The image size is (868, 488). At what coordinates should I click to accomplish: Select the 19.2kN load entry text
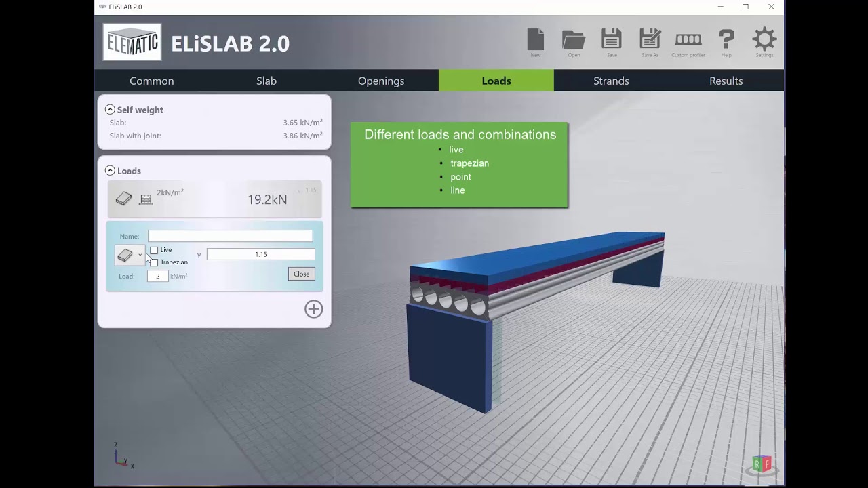coord(267,199)
